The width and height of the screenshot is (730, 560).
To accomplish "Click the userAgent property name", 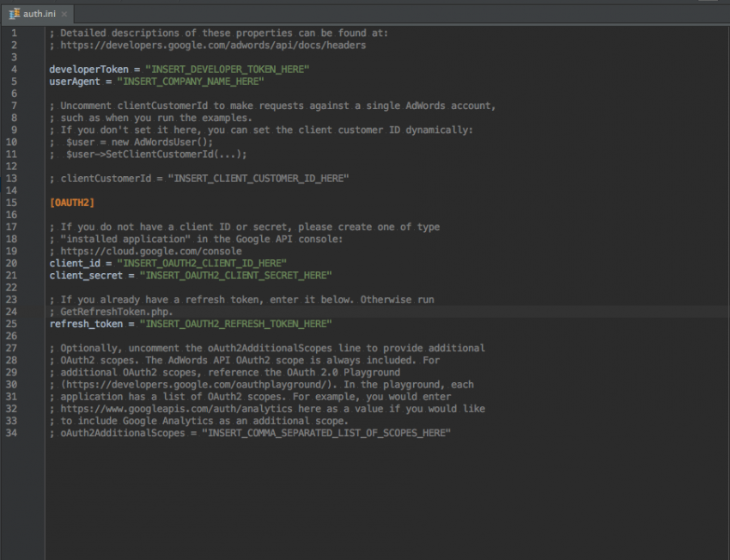I will click(x=73, y=82).
